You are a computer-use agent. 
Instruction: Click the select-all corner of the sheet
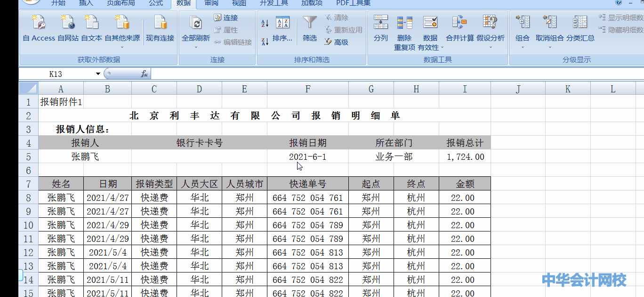tap(28, 89)
